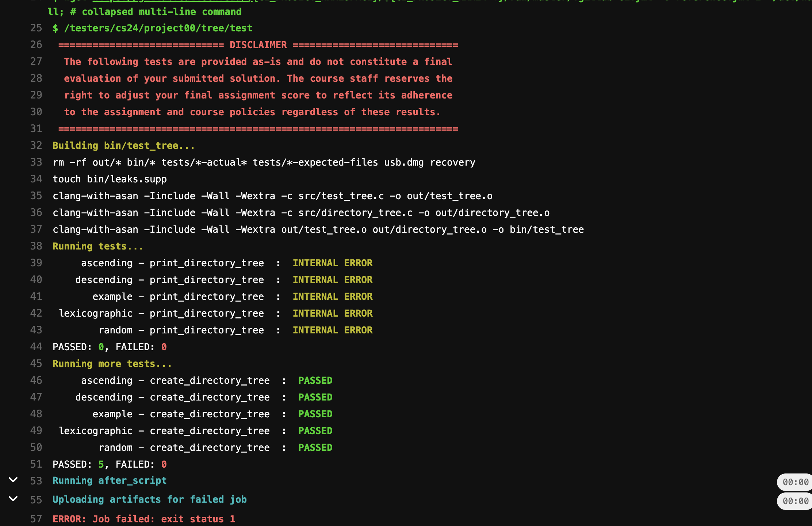
Task: Click line number 57 Job failed error
Action: click(36, 519)
